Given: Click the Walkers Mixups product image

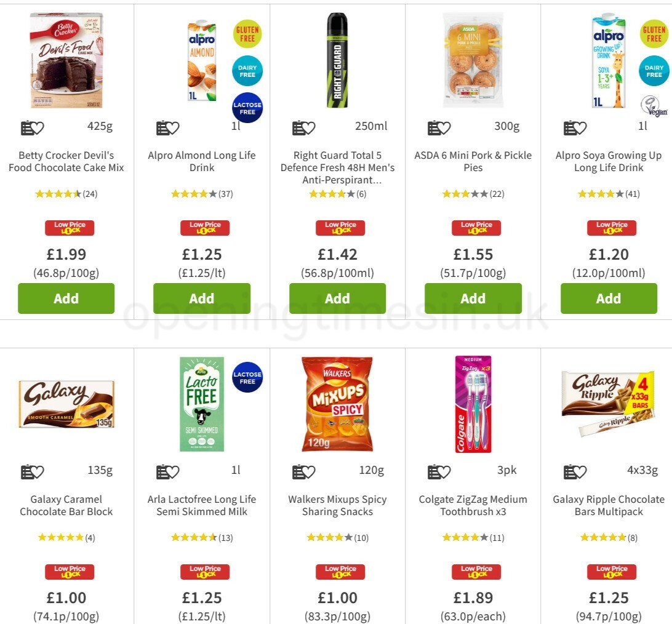Looking at the screenshot, I should pyautogui.click(x=337, y=404).
